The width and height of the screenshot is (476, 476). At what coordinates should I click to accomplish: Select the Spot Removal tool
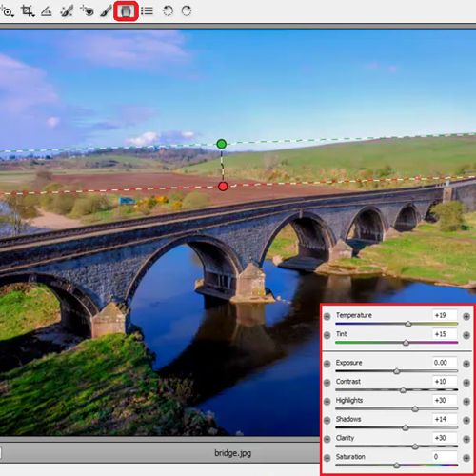click(x=67, y=11)
